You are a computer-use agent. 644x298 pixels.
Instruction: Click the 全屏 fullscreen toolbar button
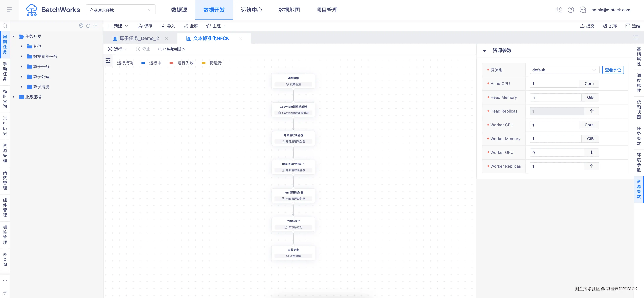point(191,26)
